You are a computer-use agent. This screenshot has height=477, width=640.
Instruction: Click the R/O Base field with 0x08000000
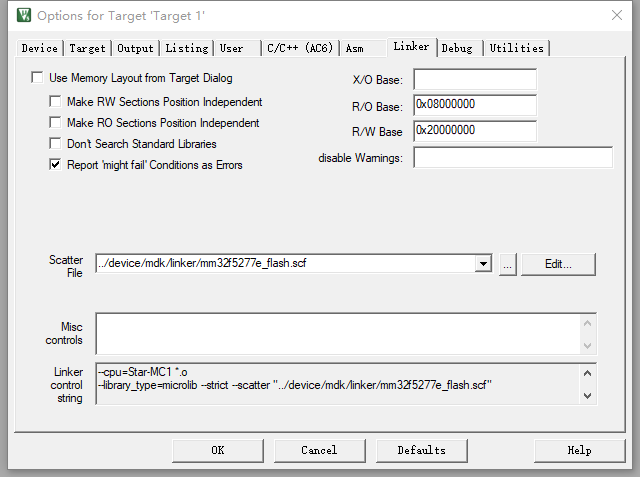[475, 105]
